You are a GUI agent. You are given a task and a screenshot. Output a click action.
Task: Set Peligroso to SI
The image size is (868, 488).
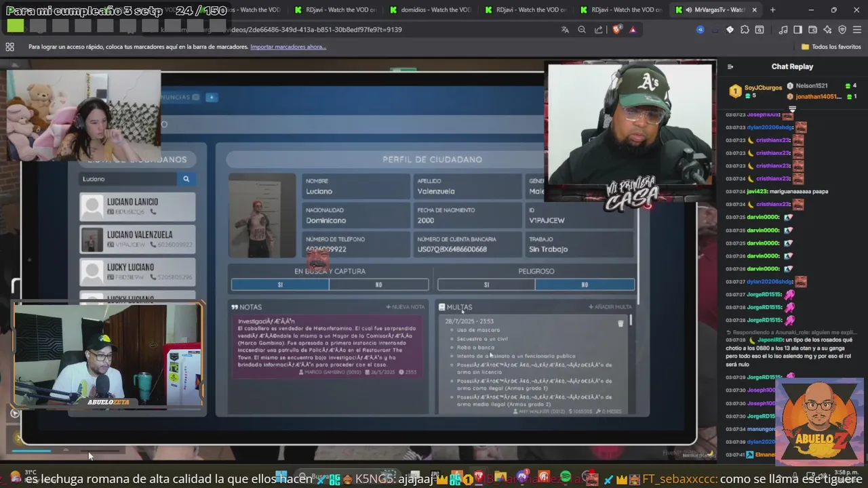486,285
